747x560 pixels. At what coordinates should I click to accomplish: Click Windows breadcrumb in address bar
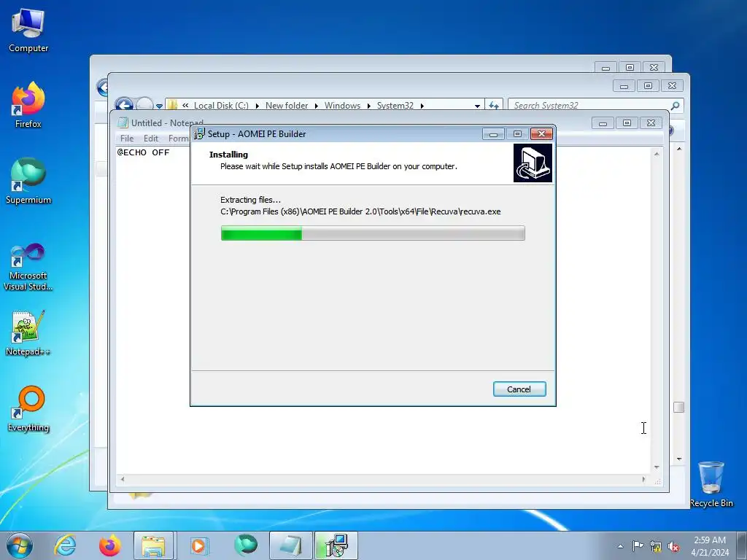pos(343,105)
